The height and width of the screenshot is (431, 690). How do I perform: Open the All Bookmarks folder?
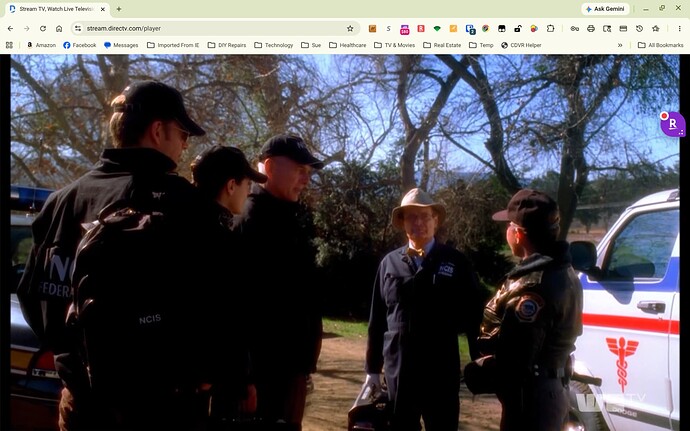[660, 45]
